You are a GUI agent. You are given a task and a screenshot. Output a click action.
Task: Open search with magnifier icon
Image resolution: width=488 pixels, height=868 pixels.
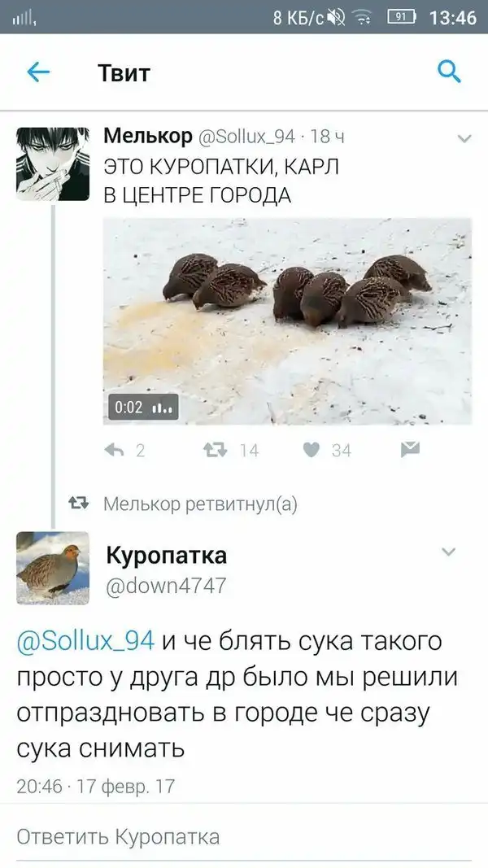point(449,72)
